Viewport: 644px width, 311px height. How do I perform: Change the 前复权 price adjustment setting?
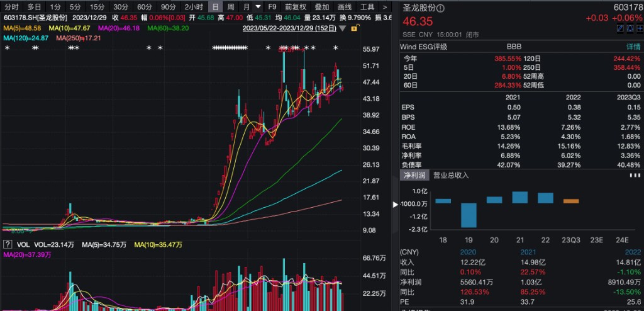point(296,7)
